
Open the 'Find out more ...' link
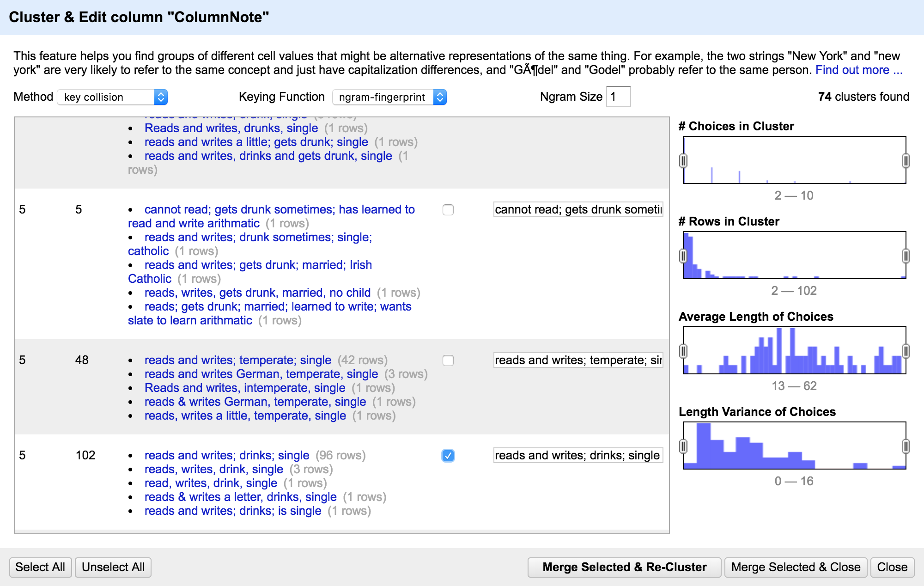[858, 70]
